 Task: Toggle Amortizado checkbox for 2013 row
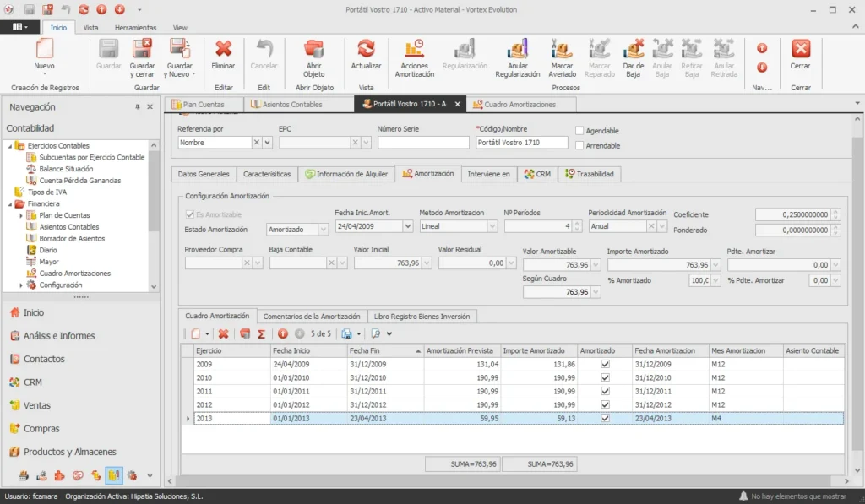pos(605,418)
